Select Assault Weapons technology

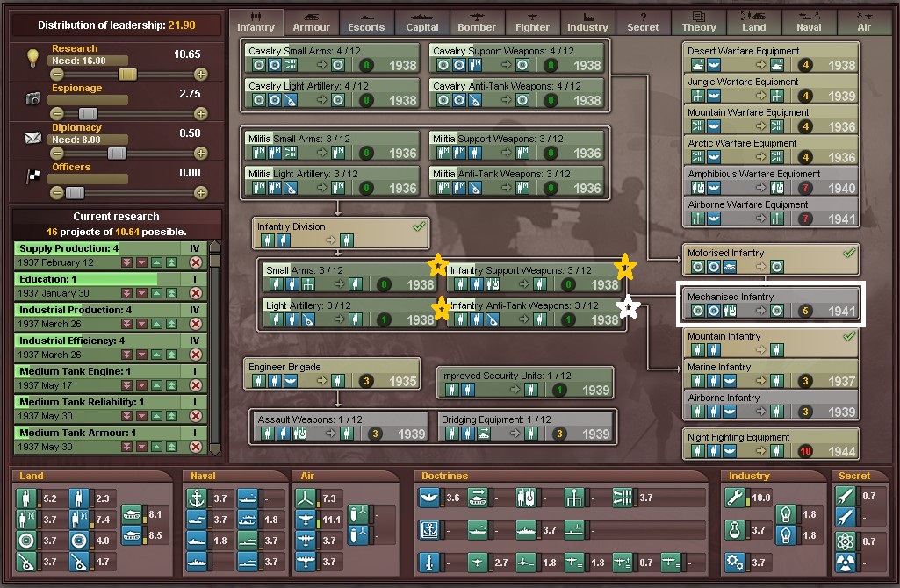tap(341, 427)
